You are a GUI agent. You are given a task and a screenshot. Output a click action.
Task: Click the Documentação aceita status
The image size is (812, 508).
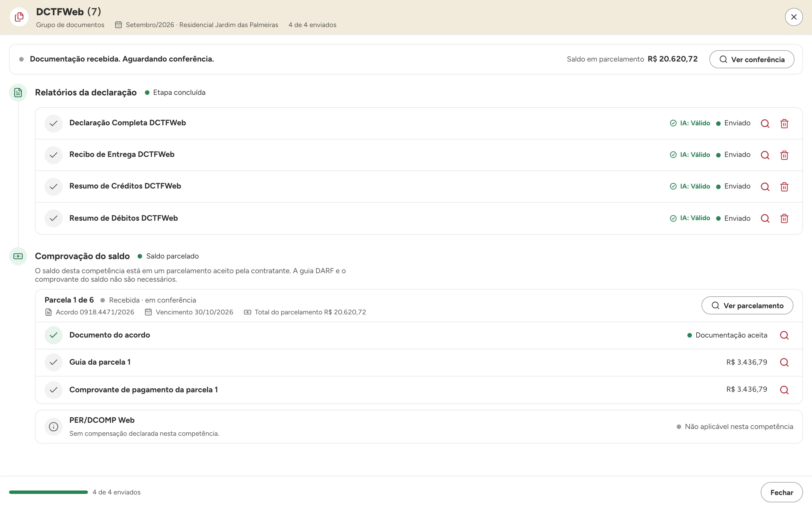coord(727,335)
